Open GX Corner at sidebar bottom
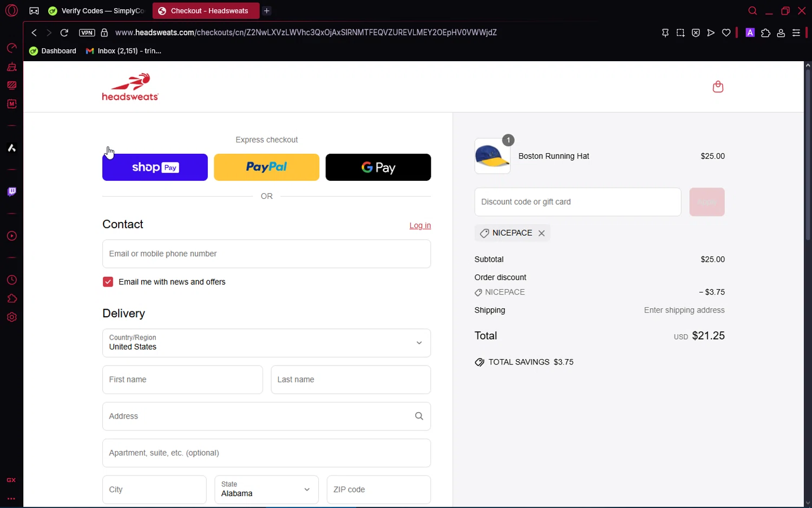The width and height of the screenshot is (812, 508). click(x=11, y=480)
